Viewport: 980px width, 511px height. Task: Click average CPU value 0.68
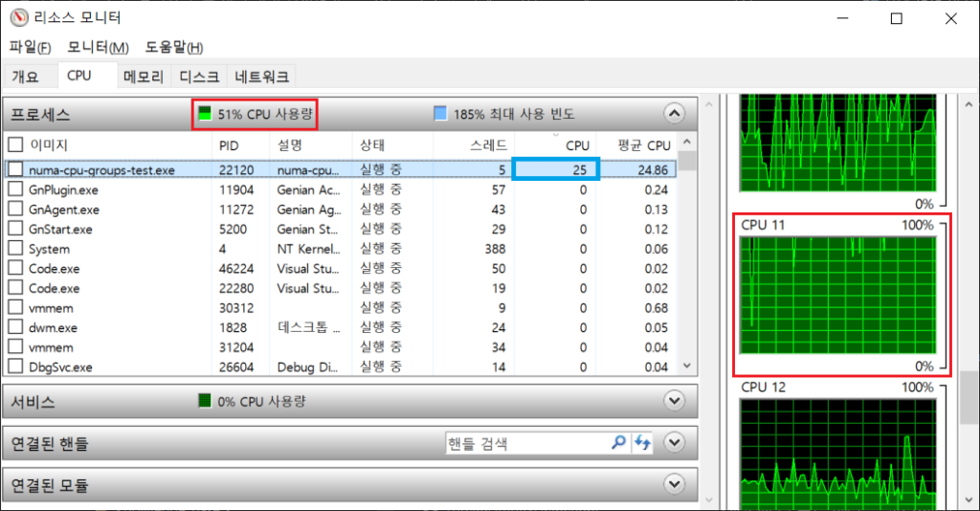pos(657,308)
